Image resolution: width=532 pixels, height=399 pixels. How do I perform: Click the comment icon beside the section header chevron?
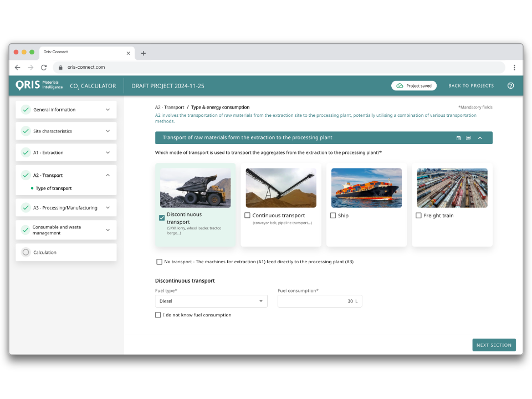pyautogui.click(x=467, y=137)
